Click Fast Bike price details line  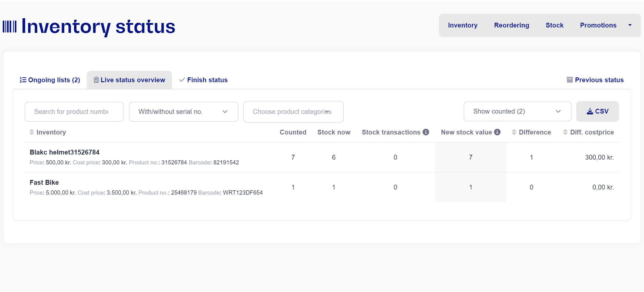146,193
